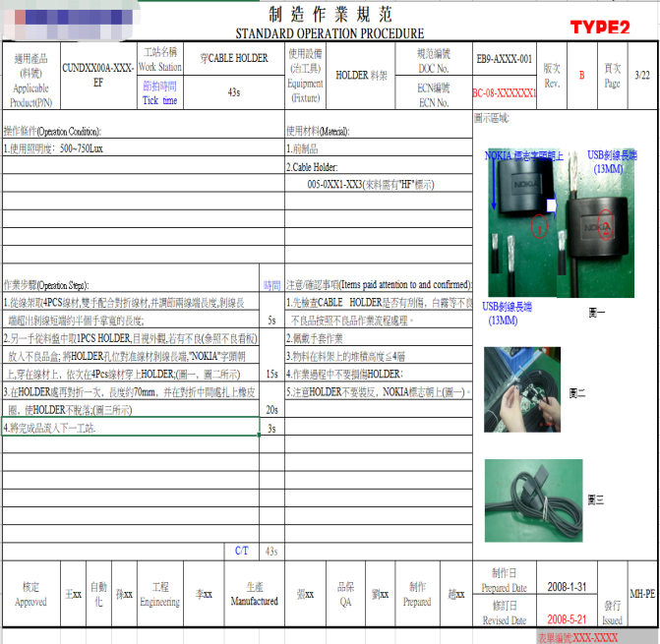Select the page number 3/22 cell

point(641,76)
